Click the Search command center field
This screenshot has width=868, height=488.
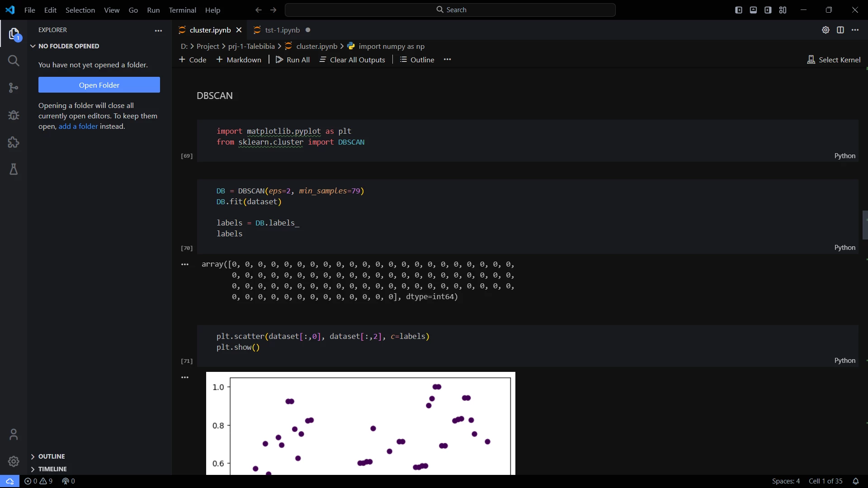coord(450,10)
